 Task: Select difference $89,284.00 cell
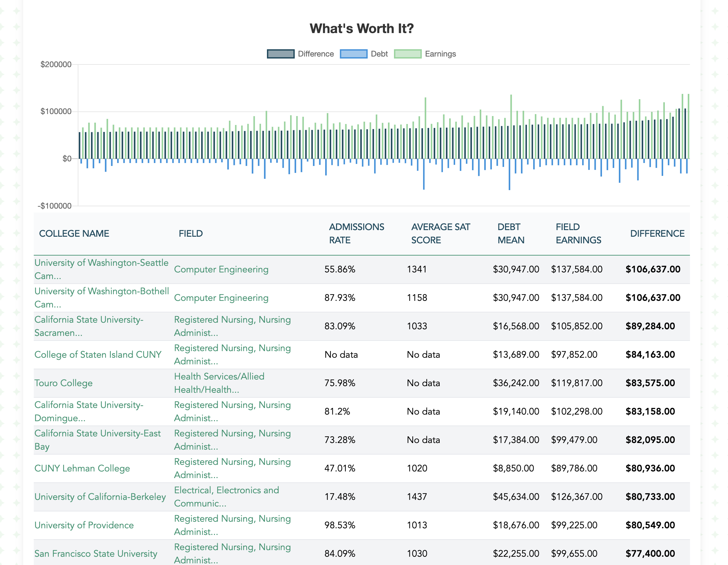pos(650,326)
